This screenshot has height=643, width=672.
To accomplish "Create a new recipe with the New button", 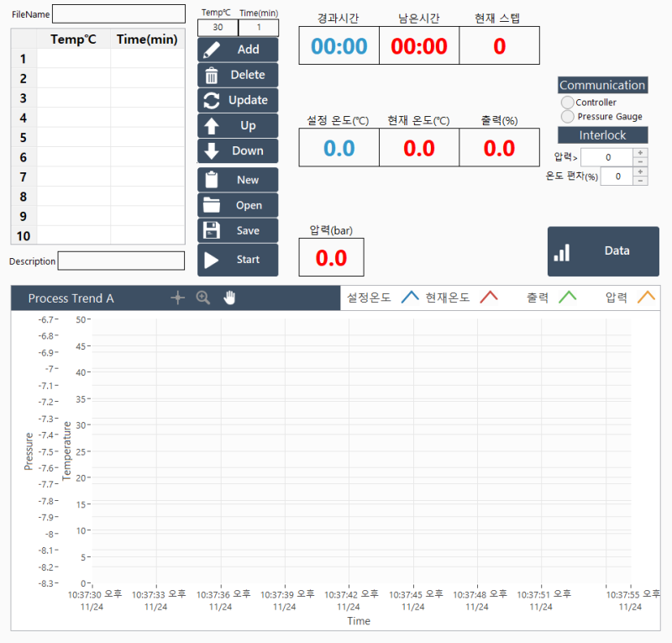I will pyautogui.click(x=238, y=180).
